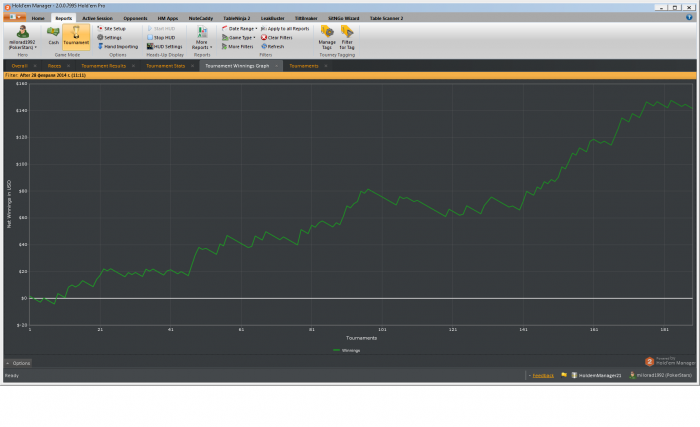Open the Opponents ribbon tab
The image size is (700, 427).
coord(135,18)
